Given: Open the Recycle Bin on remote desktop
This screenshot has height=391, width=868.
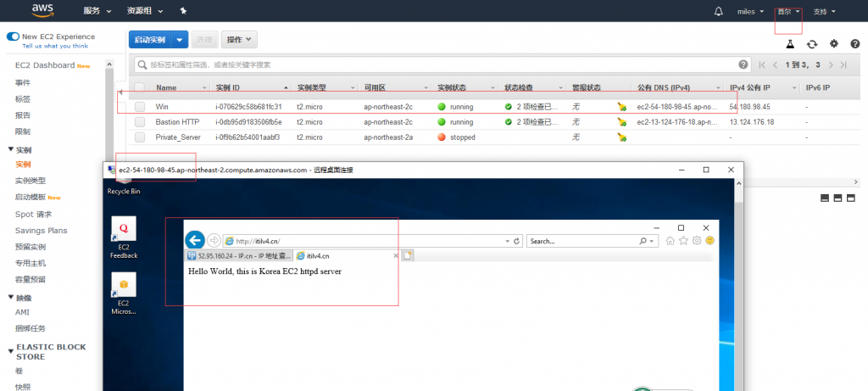Looking at the screenshot, I should tap(124, 187).
